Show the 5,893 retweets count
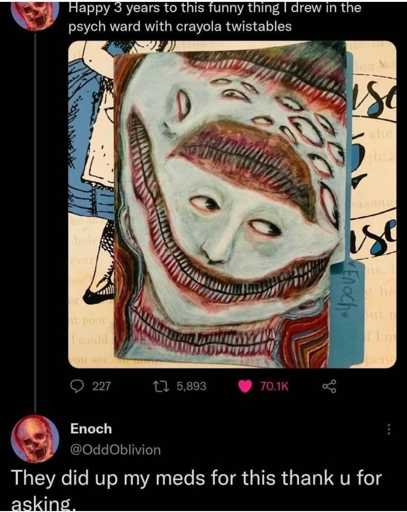The height and width of the screenshot is (512, 407). point(191,387)
